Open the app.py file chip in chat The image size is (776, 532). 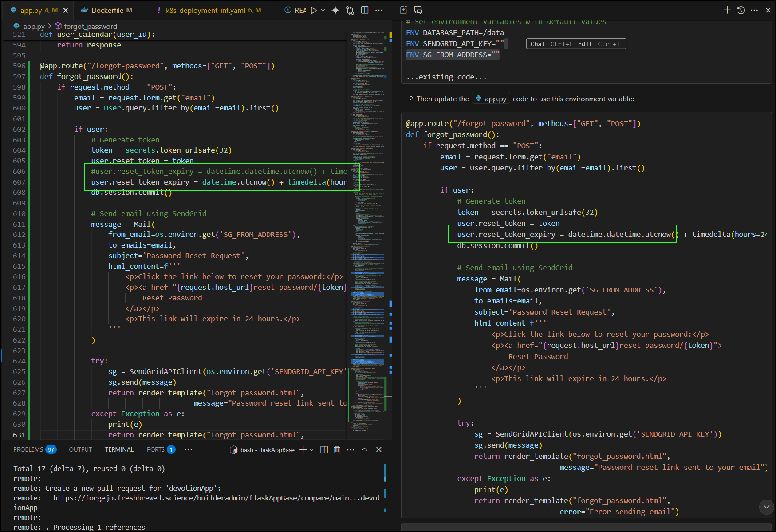click(x=491, y=99)
